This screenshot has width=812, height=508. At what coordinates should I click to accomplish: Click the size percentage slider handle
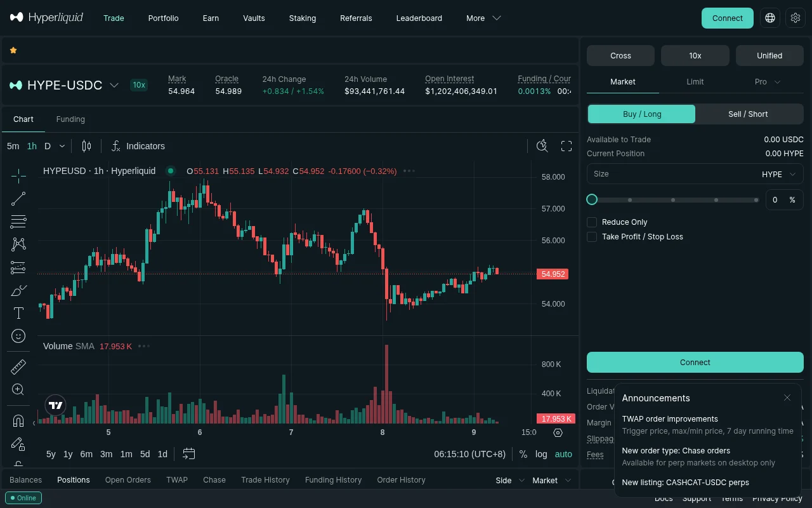592,199
